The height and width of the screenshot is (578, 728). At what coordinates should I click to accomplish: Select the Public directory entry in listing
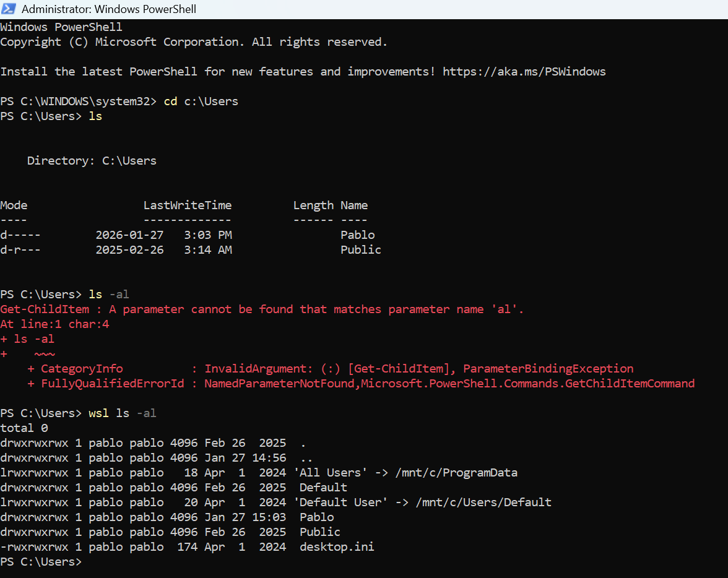click(361, 250)
